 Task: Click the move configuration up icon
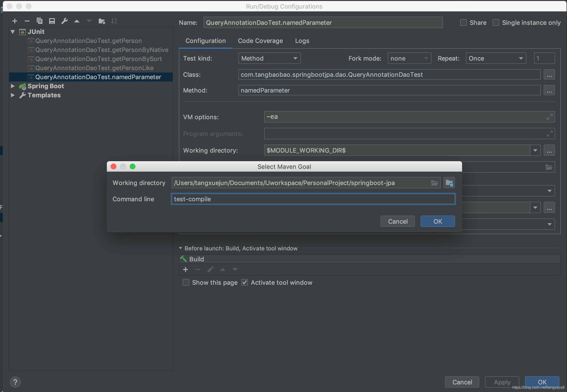click(76, 20)
